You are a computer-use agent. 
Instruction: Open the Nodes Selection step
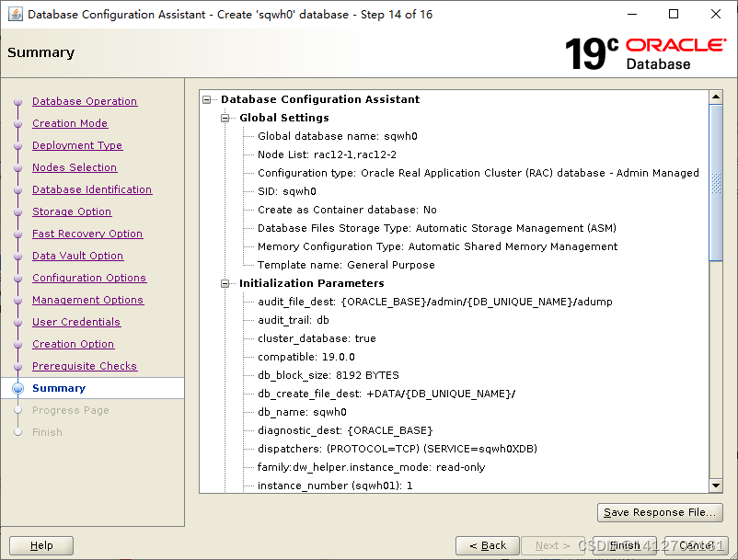point(75,167)
